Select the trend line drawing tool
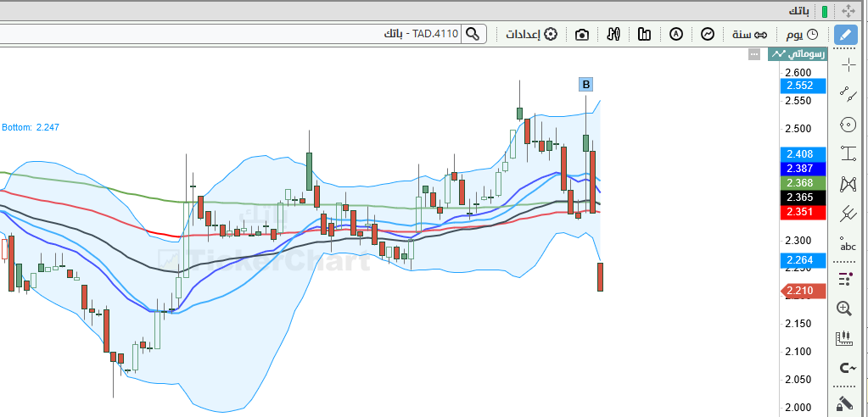The image size is (868, 417). 848,93
